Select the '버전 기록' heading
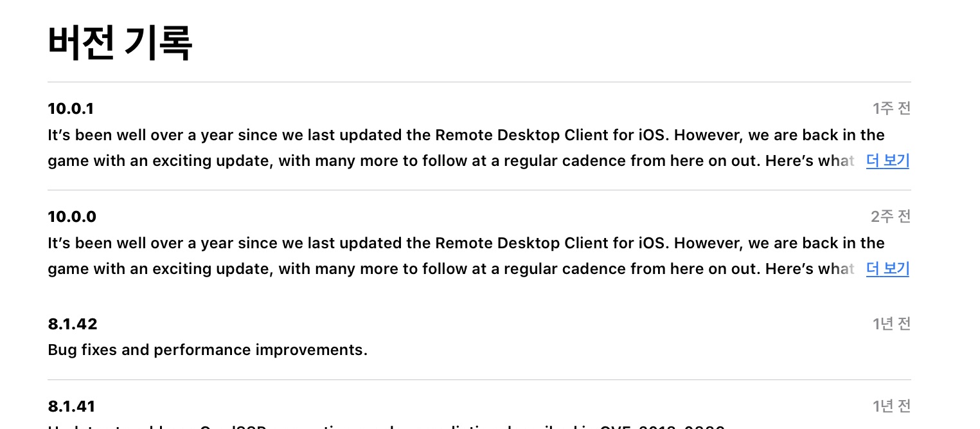 coord(120,43)
